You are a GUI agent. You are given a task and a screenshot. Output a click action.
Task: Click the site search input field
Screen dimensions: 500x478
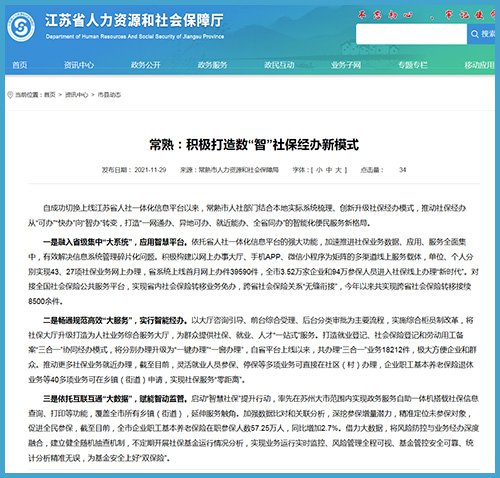(x=411, y=34)
